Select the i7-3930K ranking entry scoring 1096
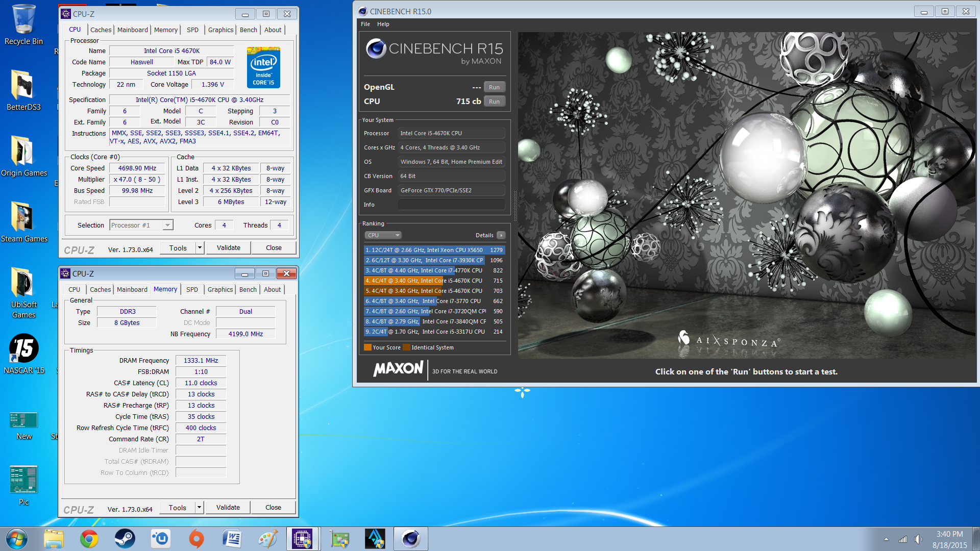This screenshot has width=980, height=551. click(x=434, y=260)
